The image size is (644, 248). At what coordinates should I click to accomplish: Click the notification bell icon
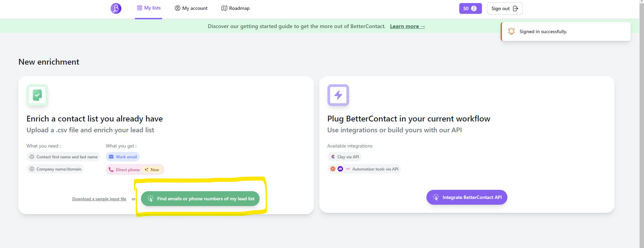511,31
